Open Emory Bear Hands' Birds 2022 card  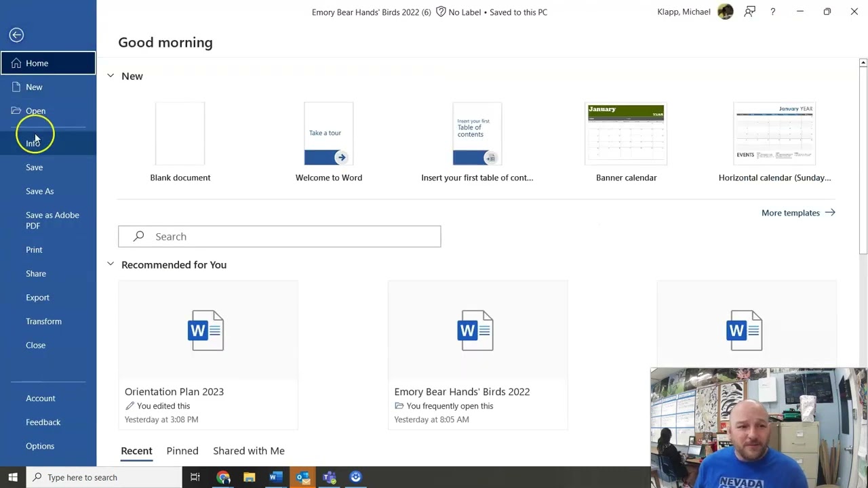click(477, 355)
